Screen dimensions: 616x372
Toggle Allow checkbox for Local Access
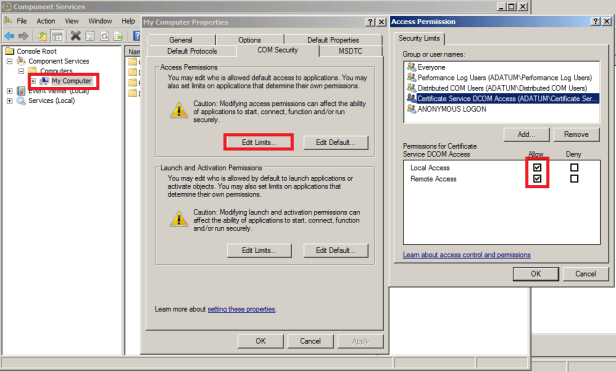pos(537,168)
